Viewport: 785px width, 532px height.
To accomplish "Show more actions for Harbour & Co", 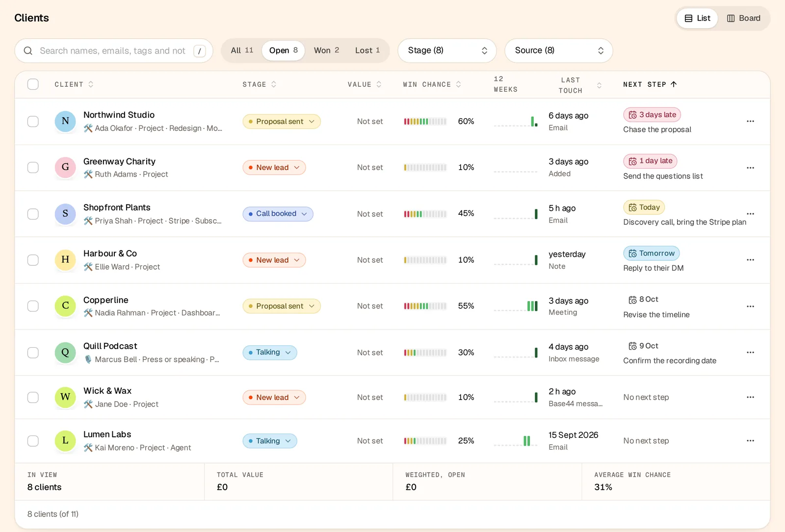I will (750, 260).
